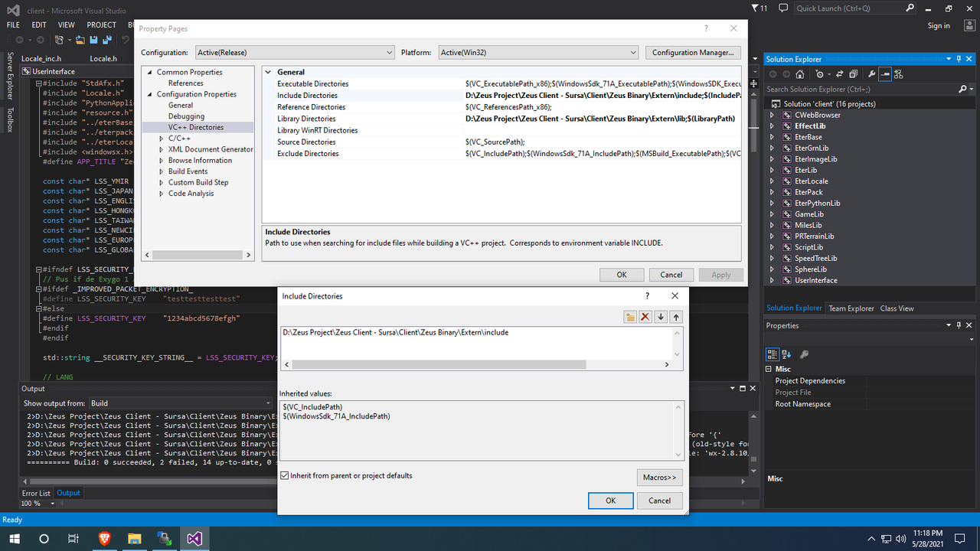980x551 pixels.
Task: Confirm Include Directories dialog with OK
Action: 610,500
